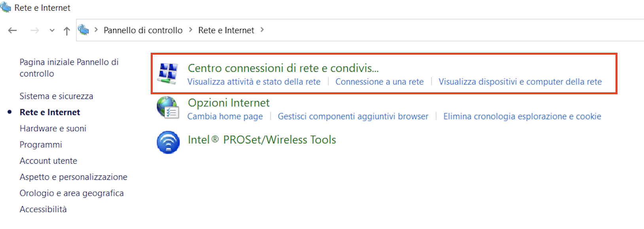Select Sistema e sicurezza in sidebar
This screenshot has height=229, width=644.
(57, 96)
